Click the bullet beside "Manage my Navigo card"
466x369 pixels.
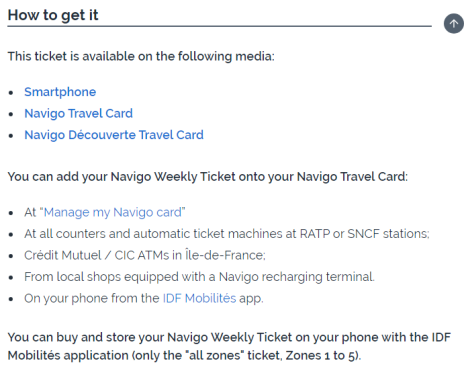11,213
